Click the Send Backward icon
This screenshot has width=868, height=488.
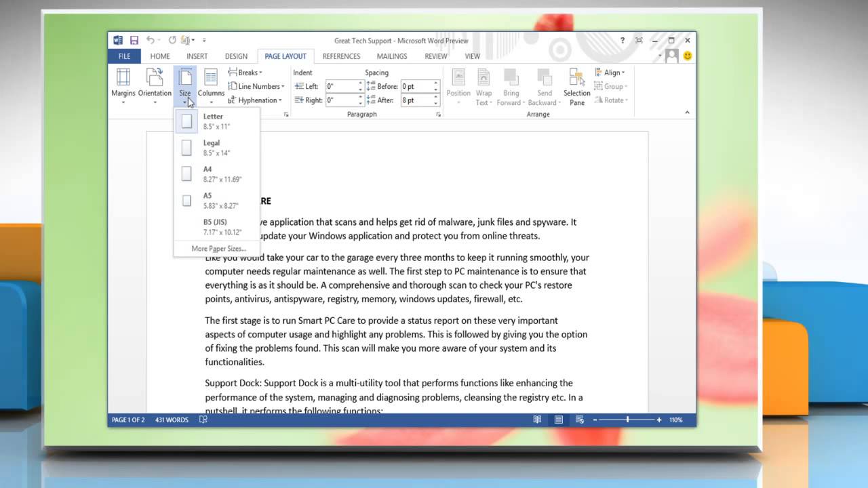click(x=544, y=77)
